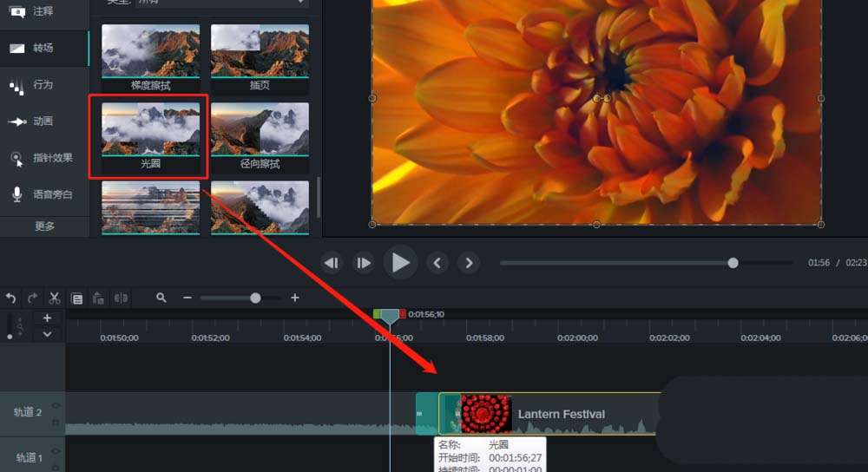The height and width of the screenshot is (472, 868).
Task: Jump to next marker with right chevron
Action: pyautogui.click(x=469, y=263)
